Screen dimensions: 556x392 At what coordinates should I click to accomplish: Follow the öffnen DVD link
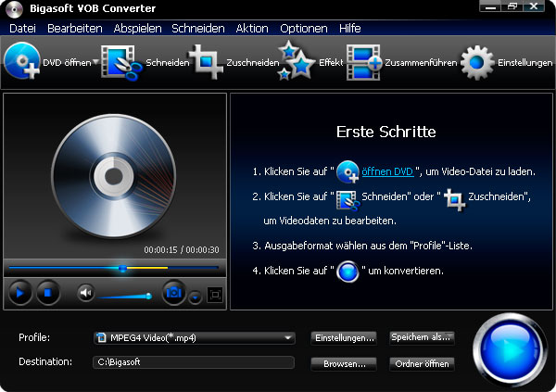387,171
